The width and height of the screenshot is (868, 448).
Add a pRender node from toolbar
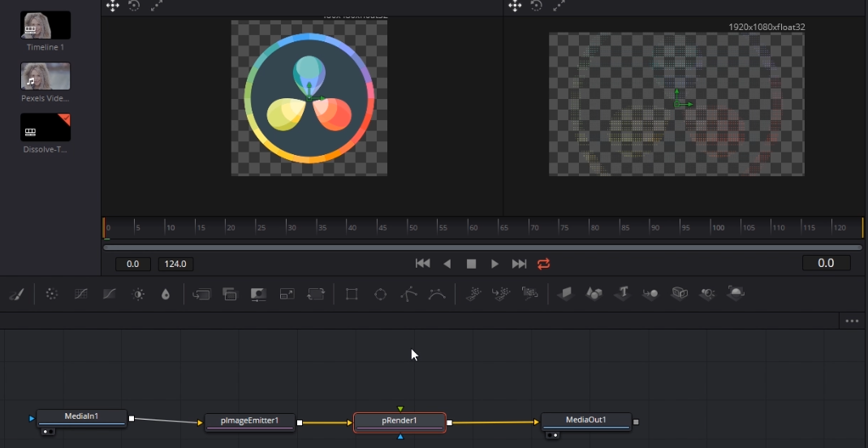click(529, 294)
